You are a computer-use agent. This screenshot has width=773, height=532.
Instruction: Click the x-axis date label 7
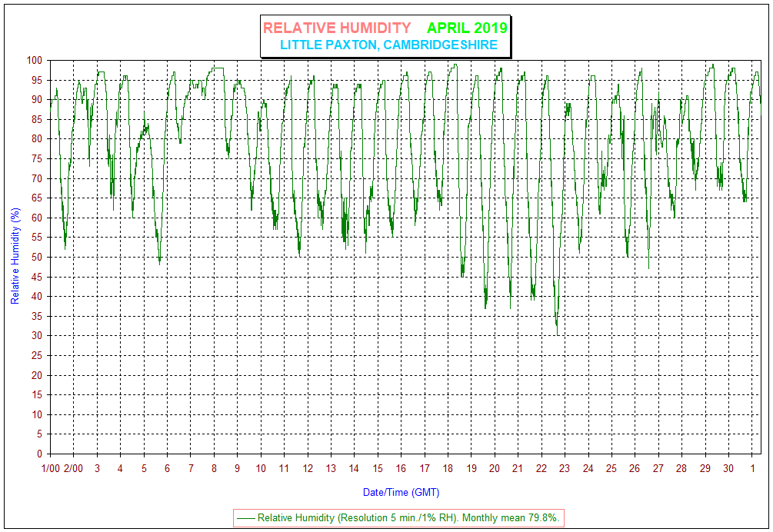[x=191, y=468]
